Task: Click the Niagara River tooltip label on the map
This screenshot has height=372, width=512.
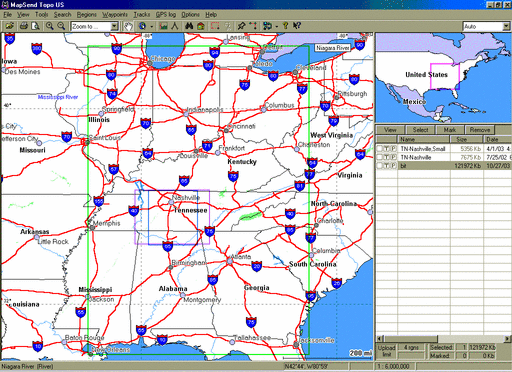Action: point(333,48)
